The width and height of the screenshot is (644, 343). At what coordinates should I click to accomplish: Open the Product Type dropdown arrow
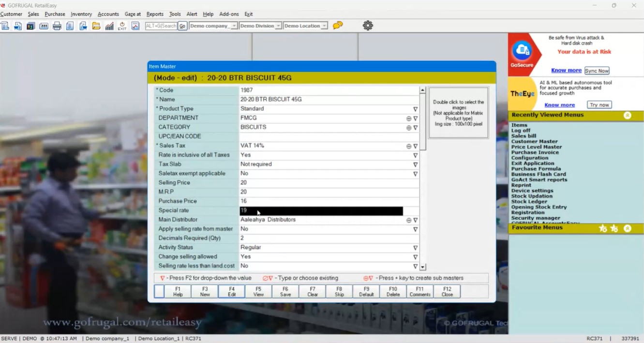(x=415, y=109)
